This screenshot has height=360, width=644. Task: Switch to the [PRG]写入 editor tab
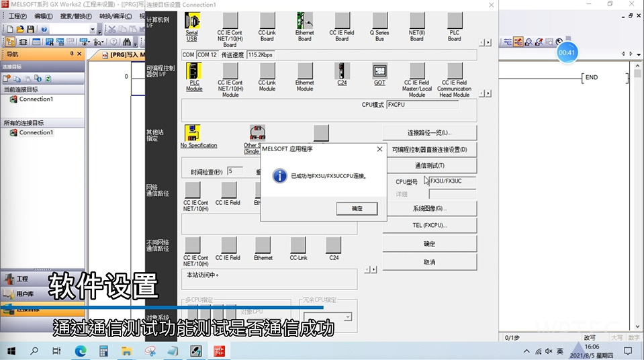[122, 54]
